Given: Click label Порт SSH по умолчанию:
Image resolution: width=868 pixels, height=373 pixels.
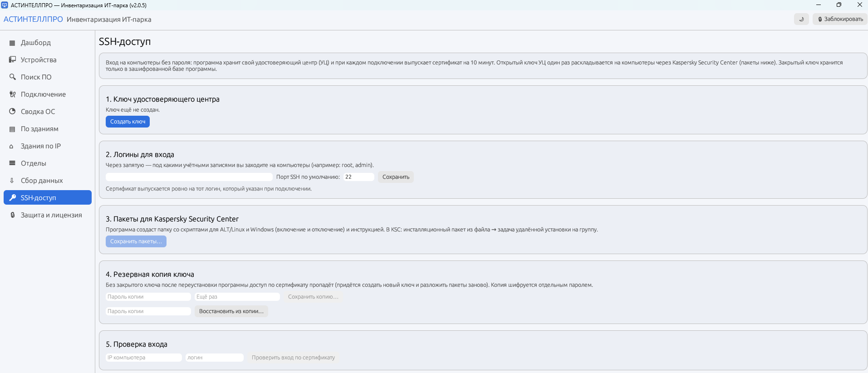Looking at the screenshot, I should (x=308, y=177).
